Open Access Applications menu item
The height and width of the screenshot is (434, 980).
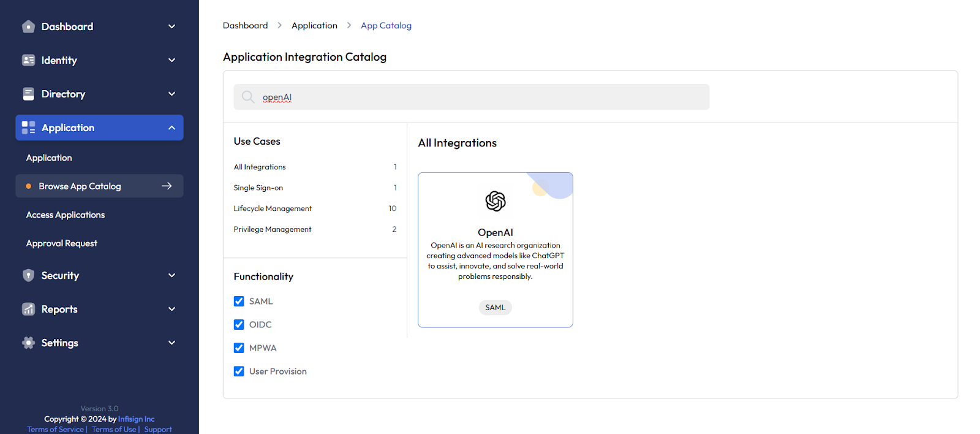point(65,215)
